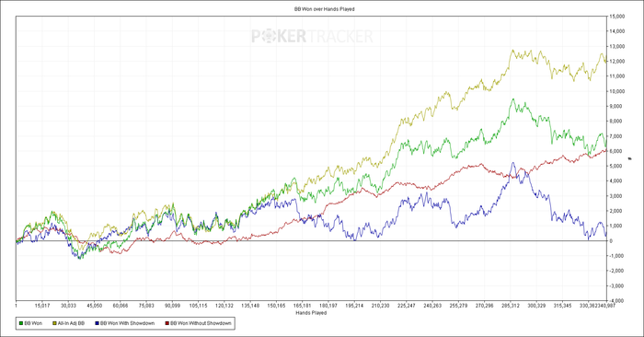Select the 'All-In Adj BB' legend label
The image size is (644, 337).
click(x=71, y=323)
